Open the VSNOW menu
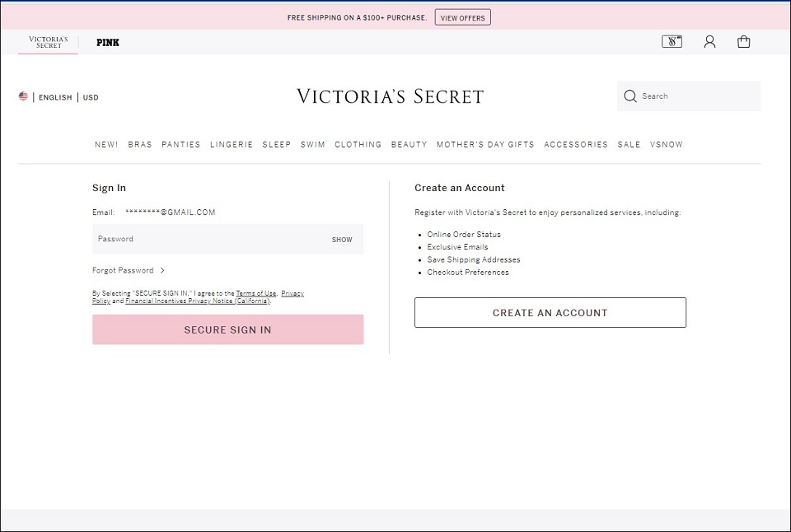The height and width of the screenshot is (532, 791). pos(667,144)
